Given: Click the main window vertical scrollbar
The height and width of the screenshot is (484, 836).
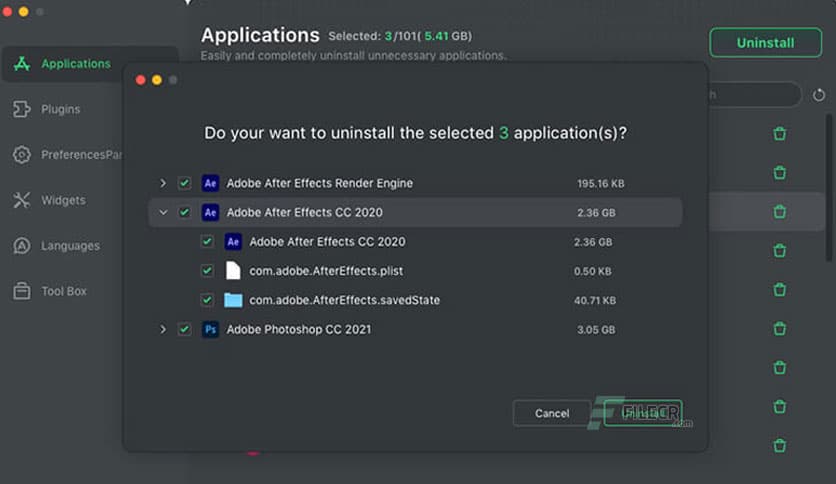Looking at the screenshot, I should (x=829, y=188).
